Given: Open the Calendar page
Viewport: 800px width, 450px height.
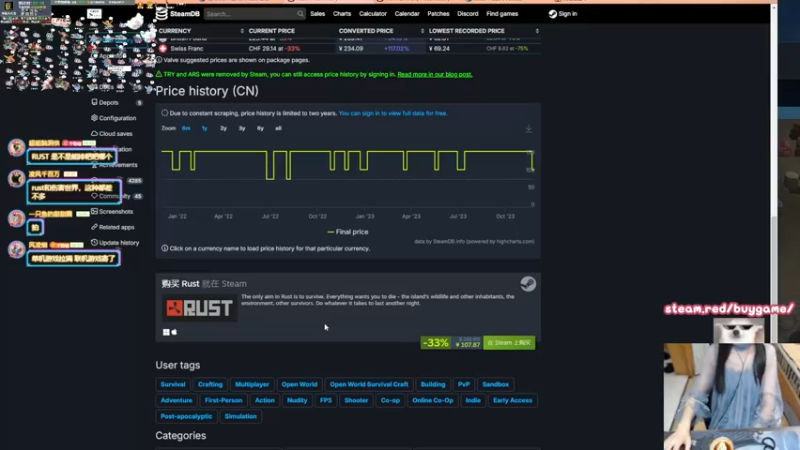Looking at the screenshot, I should coord(407,14).
